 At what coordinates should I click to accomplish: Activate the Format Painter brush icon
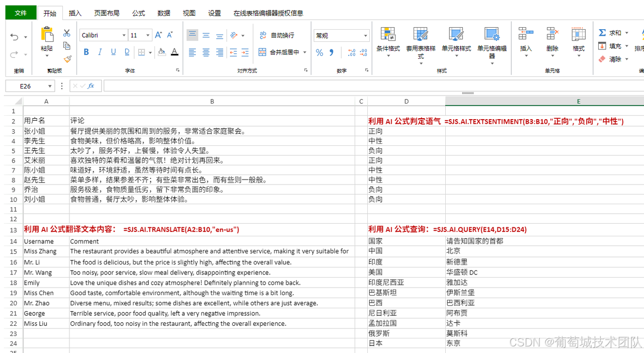(x=67, y=59)
